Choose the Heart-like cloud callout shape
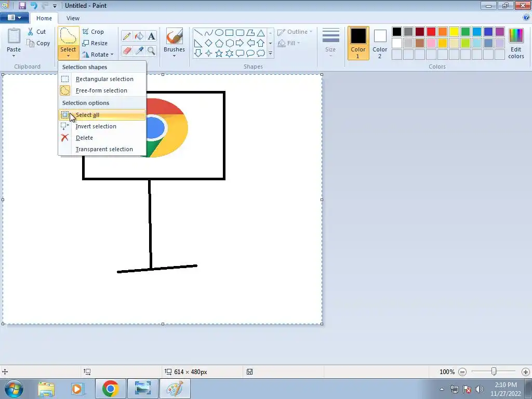The width and height of the screenshot is (532, 399). [x=261, y=54]
